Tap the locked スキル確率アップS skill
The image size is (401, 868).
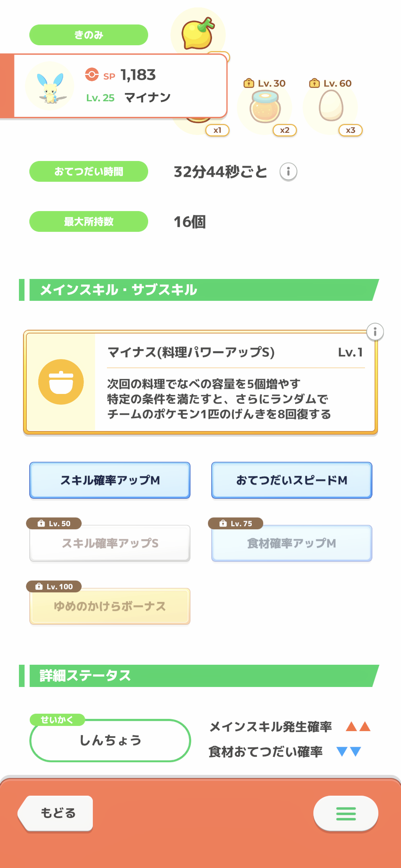(x=110, y=543)
